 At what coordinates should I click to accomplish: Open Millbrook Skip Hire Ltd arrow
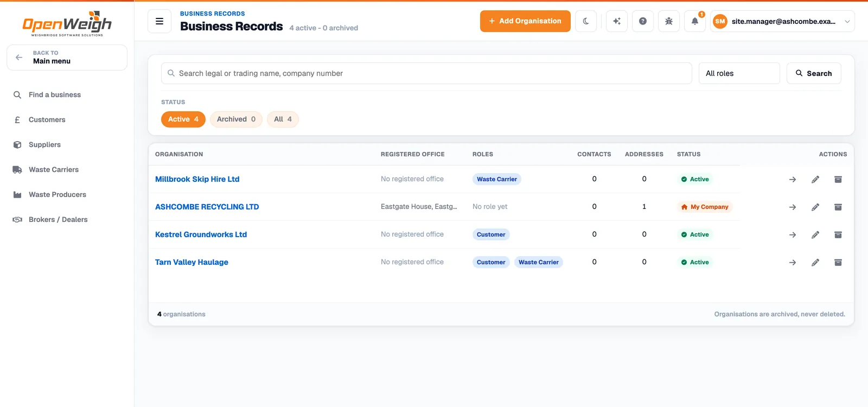coord(793,179)
